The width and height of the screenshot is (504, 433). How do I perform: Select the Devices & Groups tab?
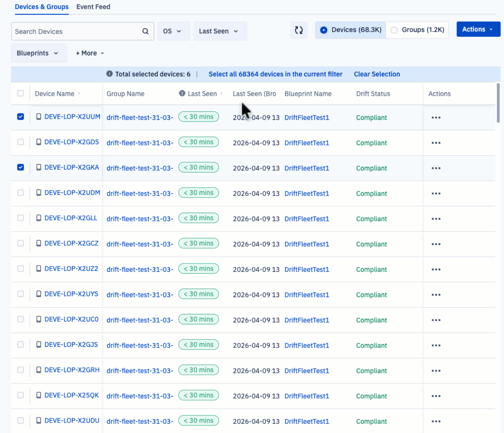point(42,7)
